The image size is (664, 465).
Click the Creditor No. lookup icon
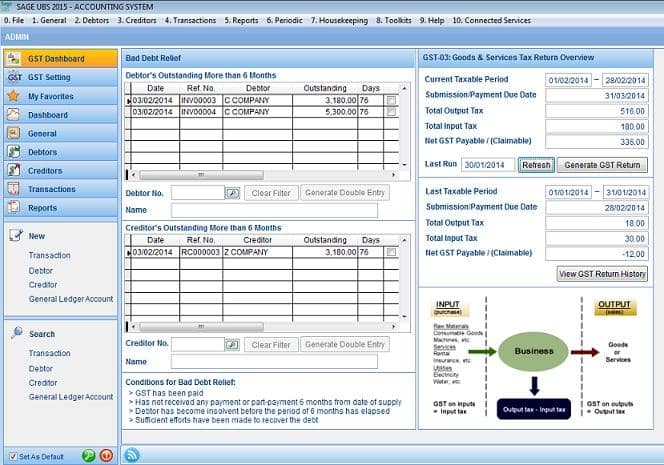pyautogui.click(x=232, y=345)
